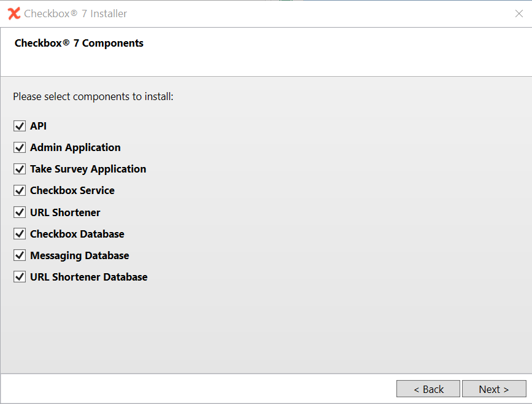Viewport: 532px width, 404px height.
Task: Disable the Admin Application checkbox
Action: click(19, 147)
